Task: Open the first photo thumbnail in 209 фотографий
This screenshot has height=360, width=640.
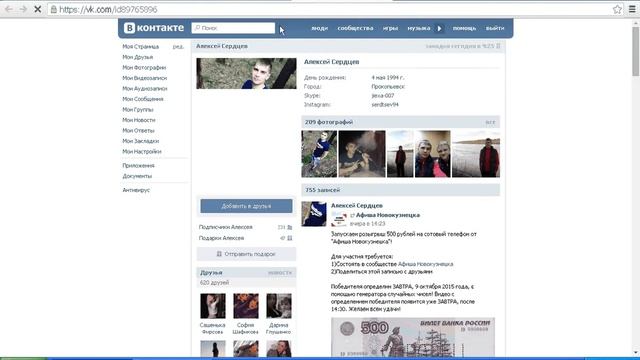Action: [x=319, y=154]
